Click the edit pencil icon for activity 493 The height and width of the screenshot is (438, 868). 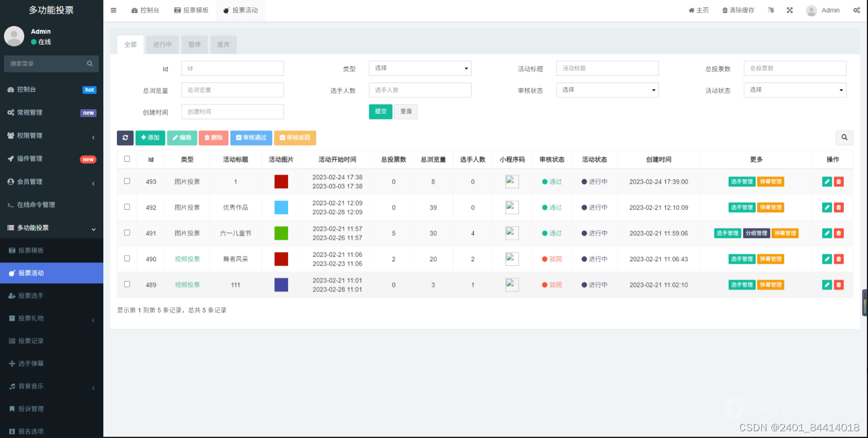[827, 181]
